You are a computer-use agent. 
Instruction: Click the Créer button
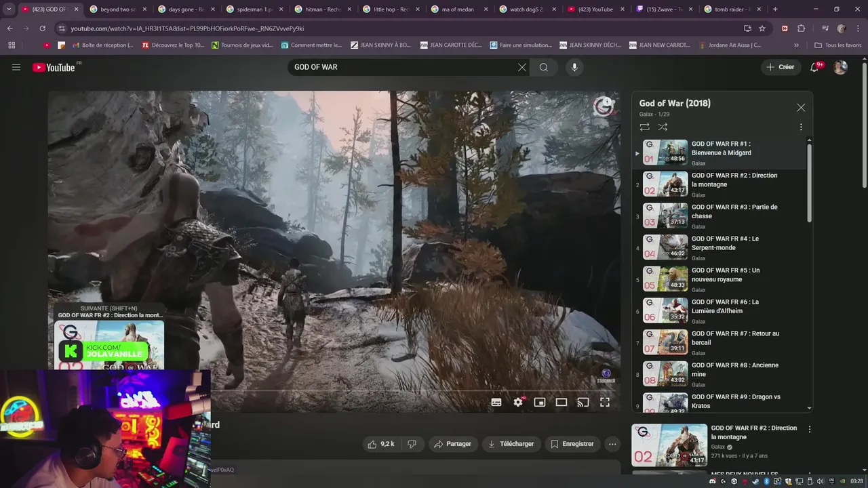[x=781, y=67]
